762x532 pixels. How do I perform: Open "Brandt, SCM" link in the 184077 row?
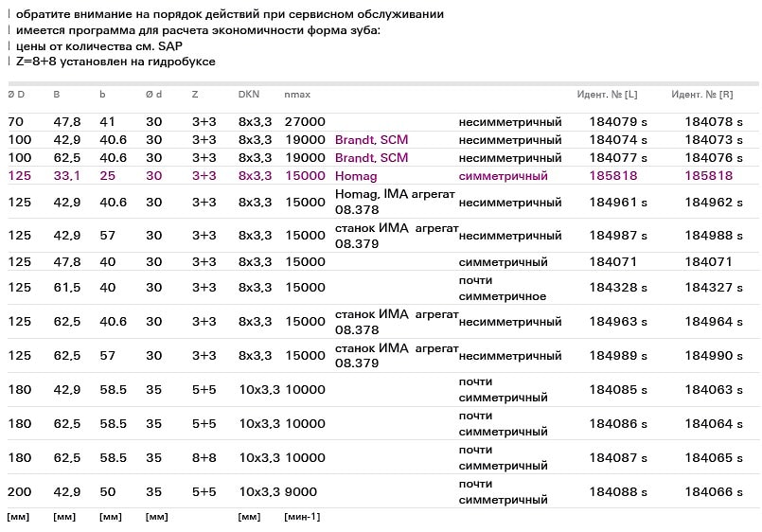[371, 158]
